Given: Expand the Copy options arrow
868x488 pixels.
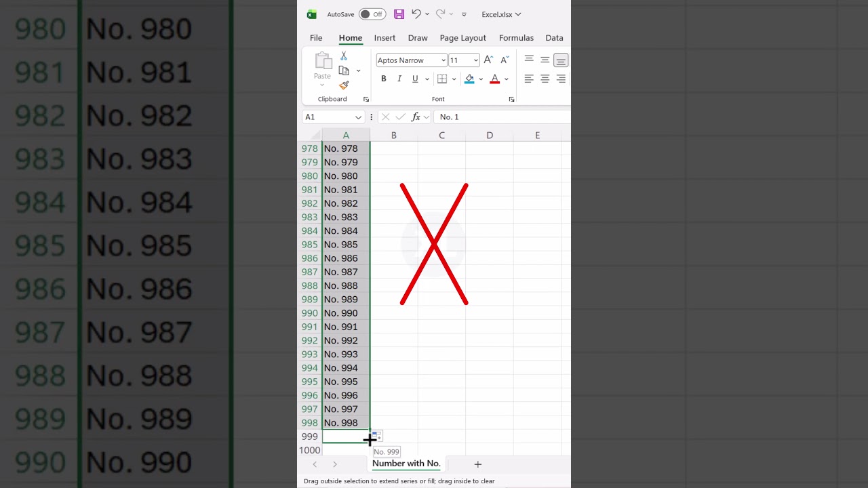Looking at the screenshot, I should [358, 70].
